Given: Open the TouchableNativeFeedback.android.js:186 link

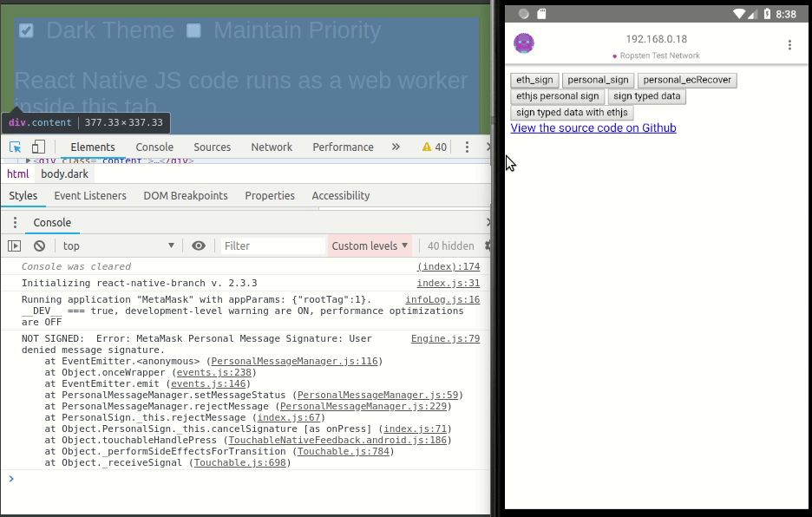Looking at the screenshot, I should [x=337, y=441].
